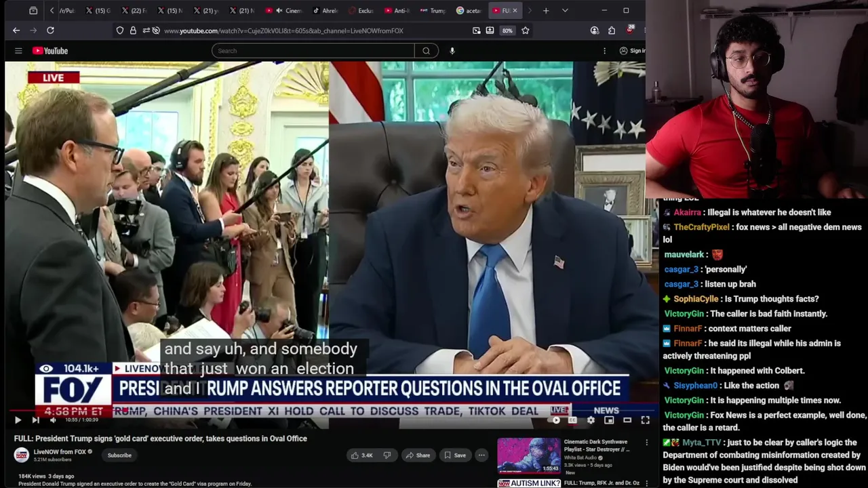This screenshot has width=868, height=488.
Task: Mute the video volume speaker icon
Action: (x=53, y=420)
